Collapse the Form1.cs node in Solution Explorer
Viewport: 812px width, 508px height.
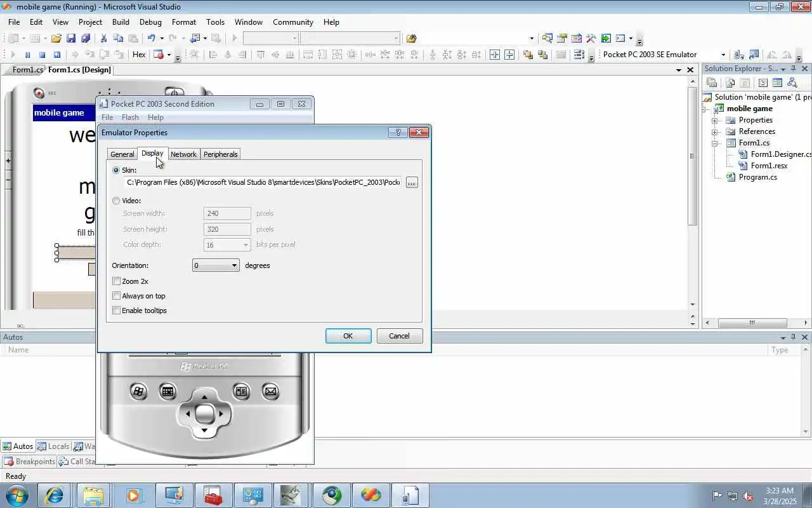[715, 144]
